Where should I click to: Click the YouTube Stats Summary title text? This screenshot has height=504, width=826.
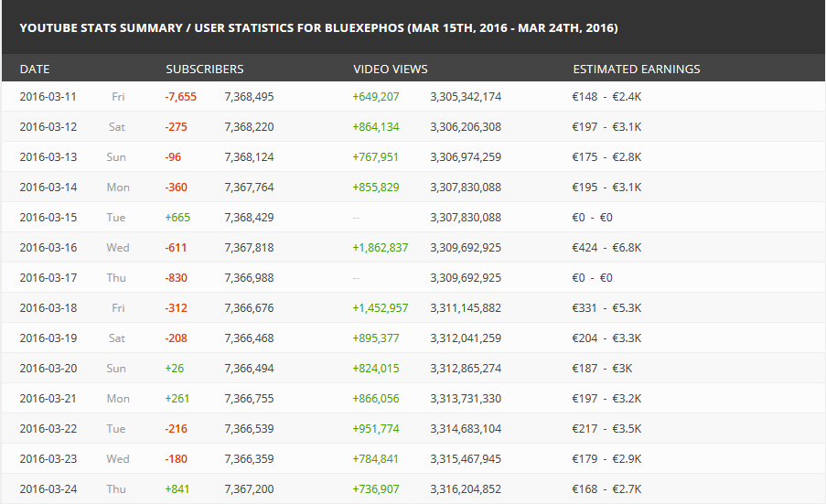pyautogui.click(x=318, y=28)
